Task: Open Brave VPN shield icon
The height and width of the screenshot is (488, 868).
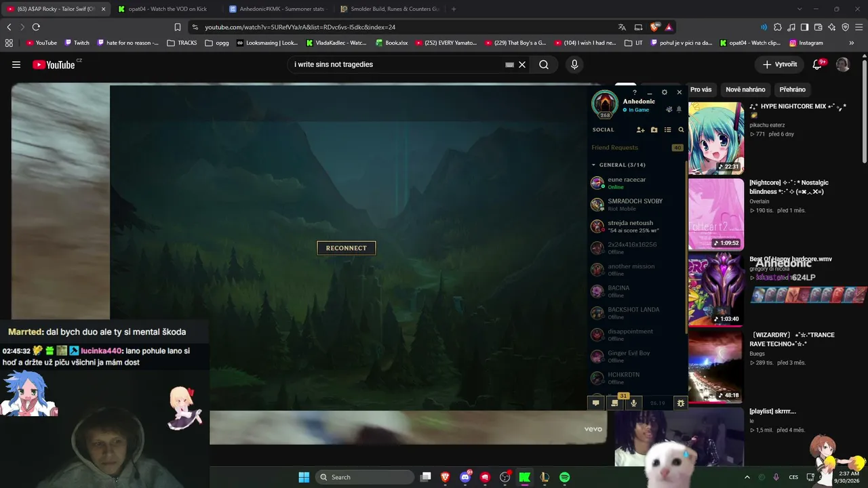Action: pyautogui.click(x=845, y=27)
